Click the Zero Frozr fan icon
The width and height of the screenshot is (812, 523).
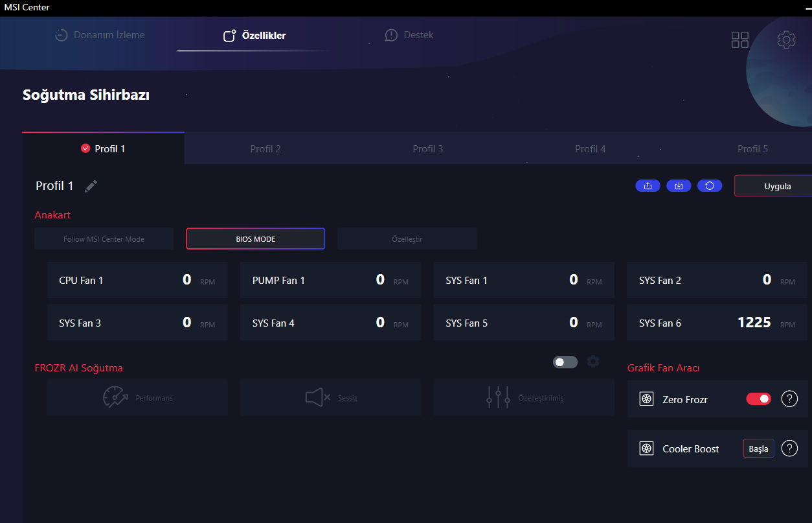[x=646, y=399]
